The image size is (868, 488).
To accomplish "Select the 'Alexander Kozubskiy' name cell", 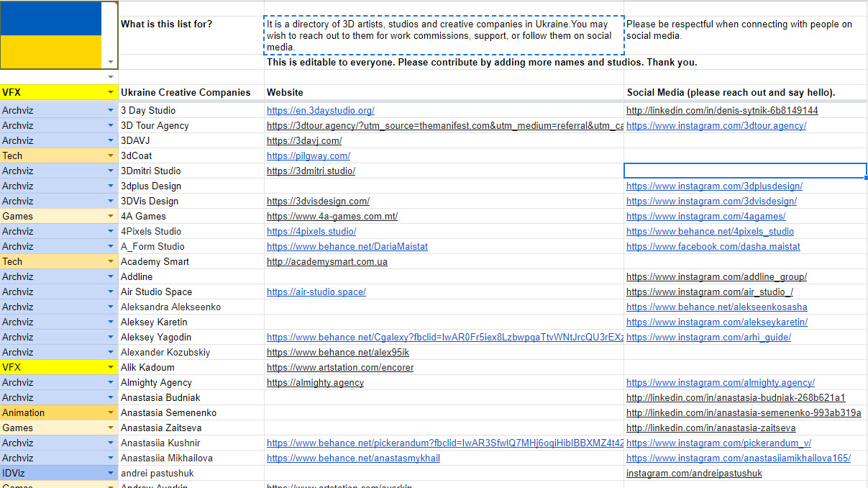I will [191, 353].
